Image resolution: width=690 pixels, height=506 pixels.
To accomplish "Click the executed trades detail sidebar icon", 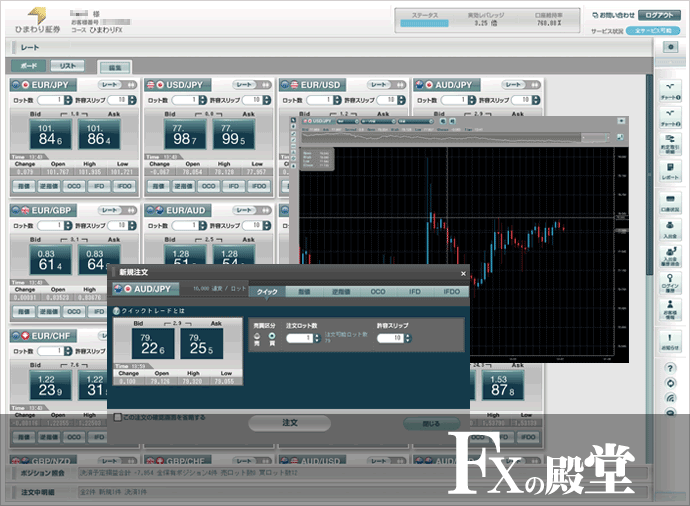I will point(670,144).
